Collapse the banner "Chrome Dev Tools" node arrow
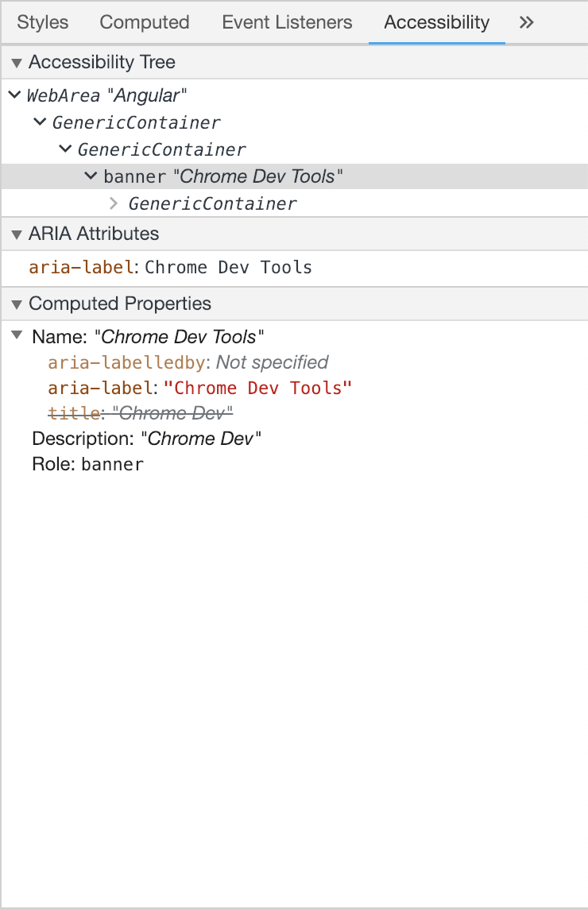 coord(91,176)
